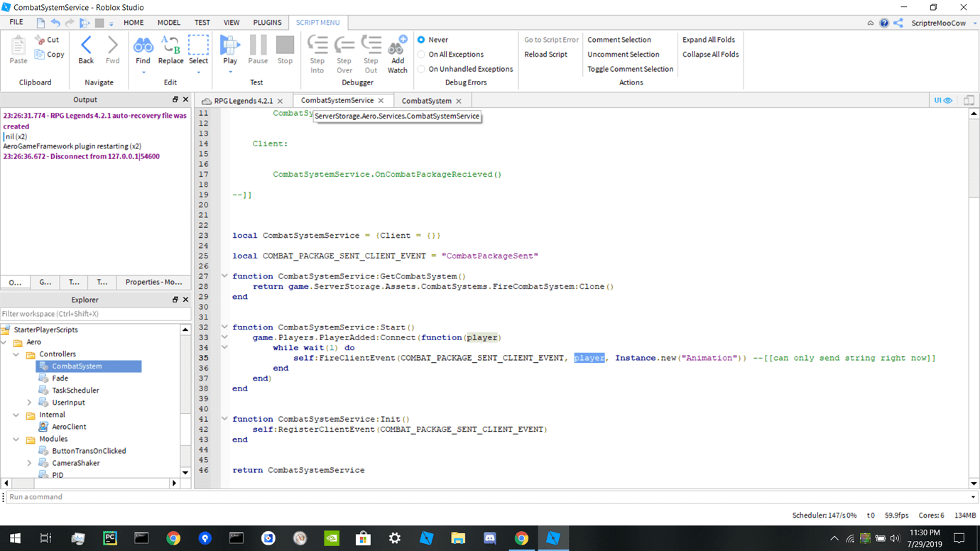Select On All Exceptions radio button

421,55
